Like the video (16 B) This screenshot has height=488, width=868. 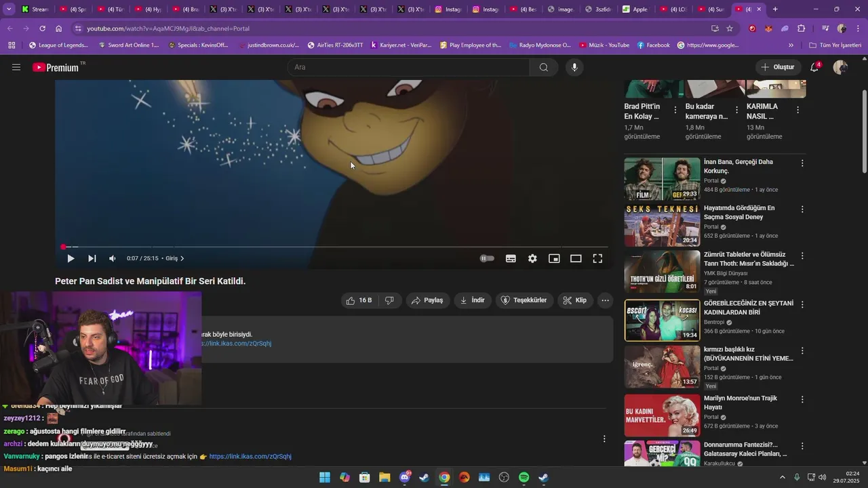[x=359, y=300]
